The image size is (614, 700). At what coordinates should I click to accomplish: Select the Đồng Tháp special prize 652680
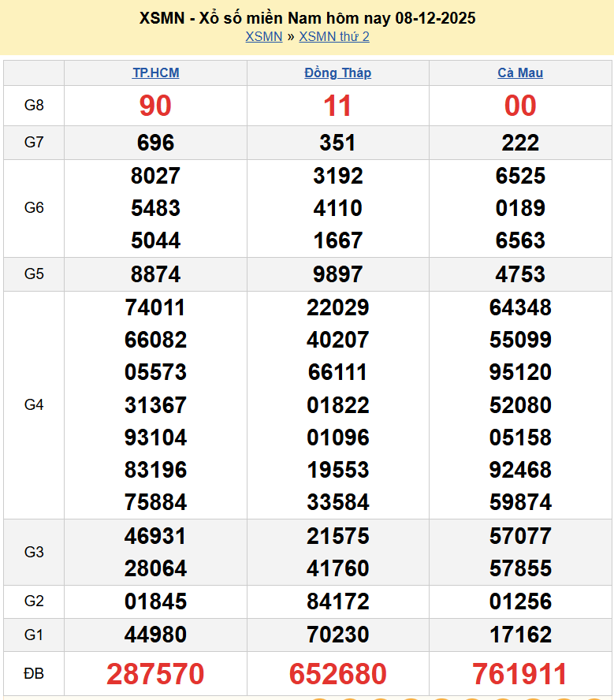[337, 674]
